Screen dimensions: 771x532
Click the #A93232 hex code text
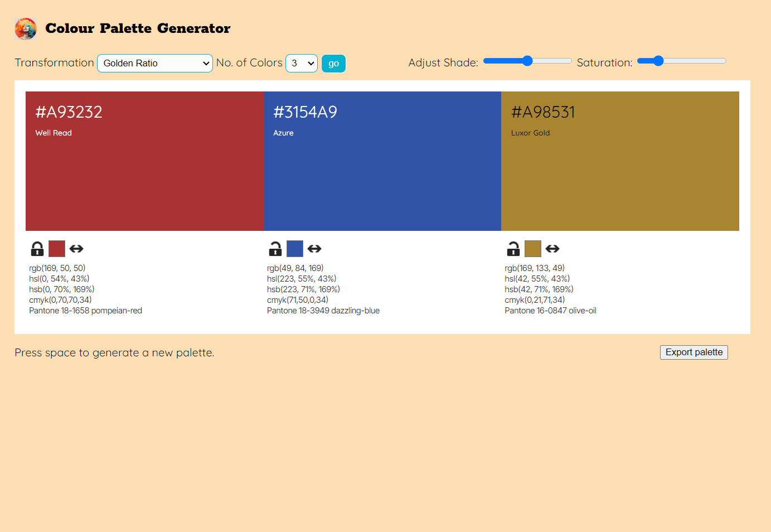68,112
